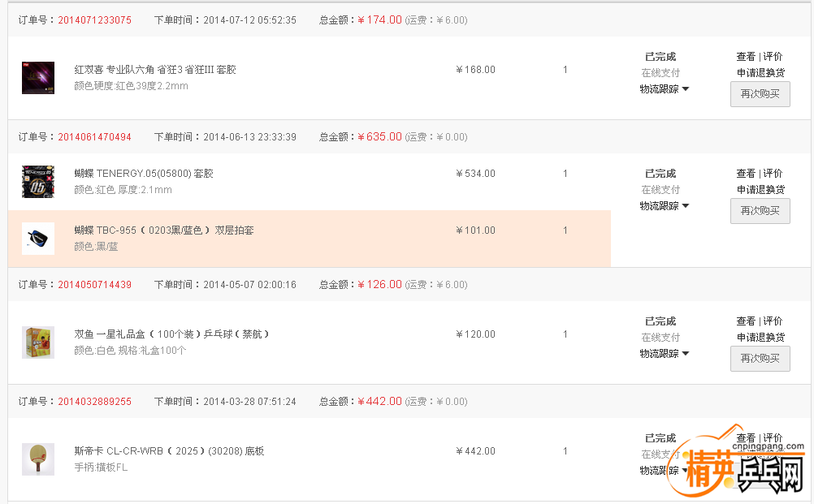Open order number 2014032889255 link
This screenshot has height=504, width=814.
click(94, 402)
